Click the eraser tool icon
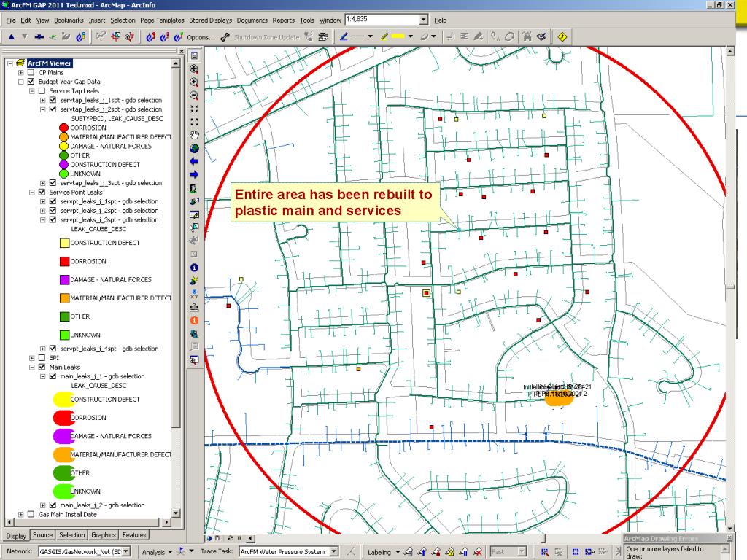This screenshot has width=747, height=560. [424, 36]
